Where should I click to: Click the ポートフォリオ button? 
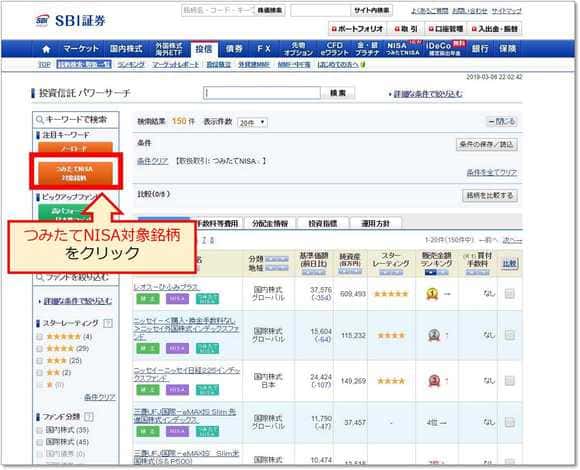pyautogui.click(x=357, y=29)
